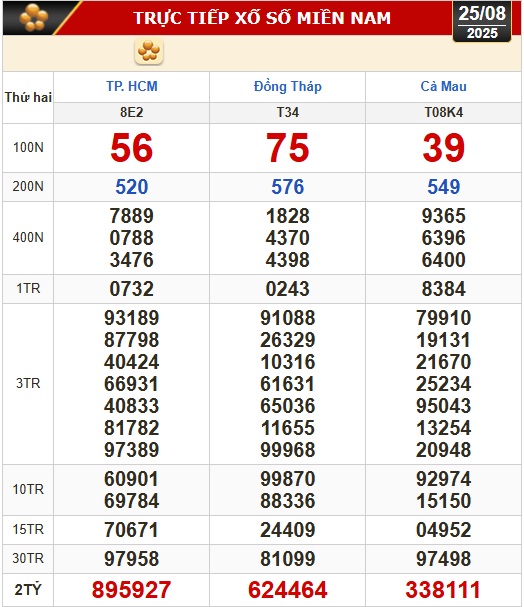Select number 97958 in 30TR row
Viewport: 524px width, 607px height.
click(x=132, y=559)
